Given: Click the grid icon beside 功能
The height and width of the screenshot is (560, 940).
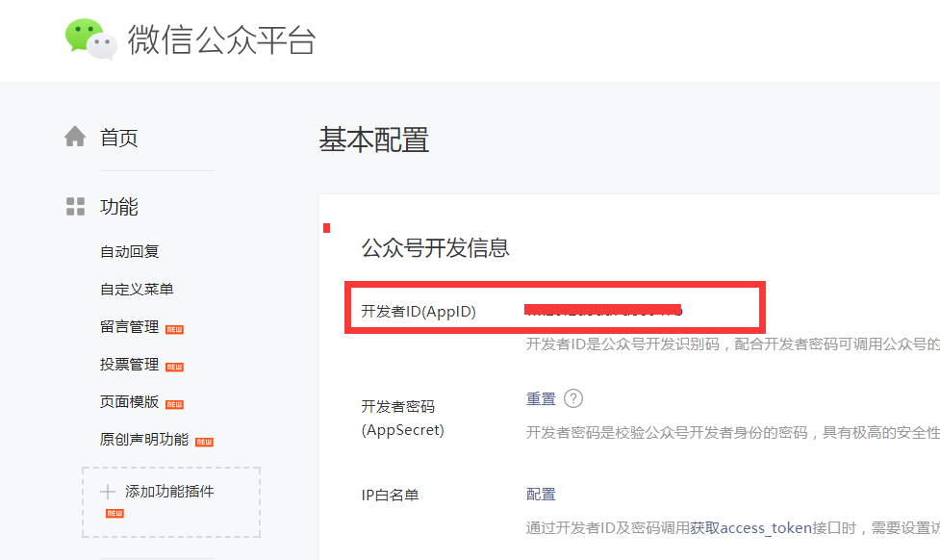Looking at the screenshot, I should click(x=75, y=206).
